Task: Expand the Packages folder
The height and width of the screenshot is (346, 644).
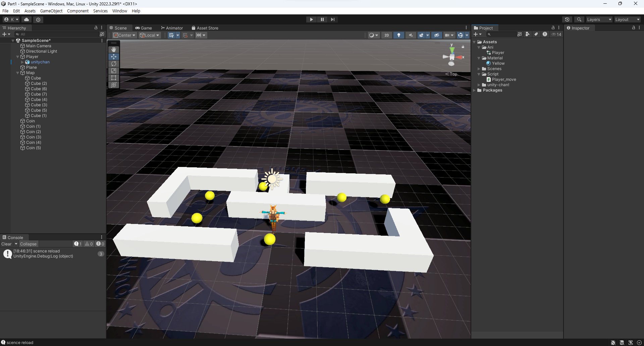Action: [x=474, y=90]
